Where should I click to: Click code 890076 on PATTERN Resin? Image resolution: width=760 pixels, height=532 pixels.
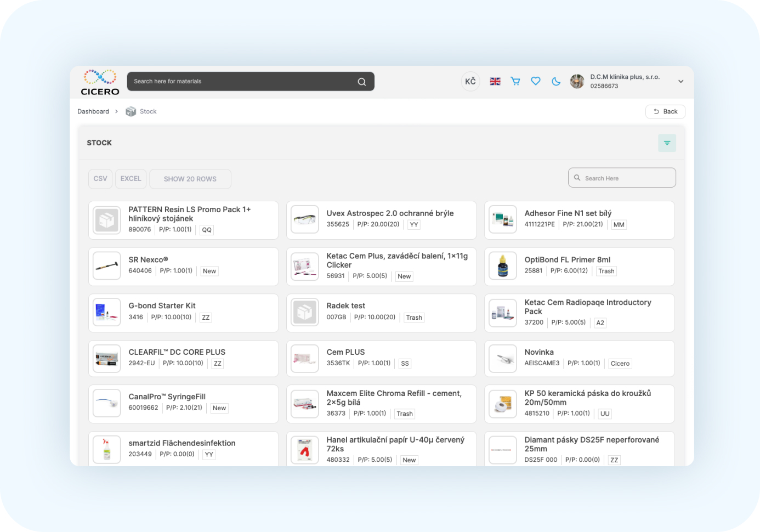click(140, 229)
